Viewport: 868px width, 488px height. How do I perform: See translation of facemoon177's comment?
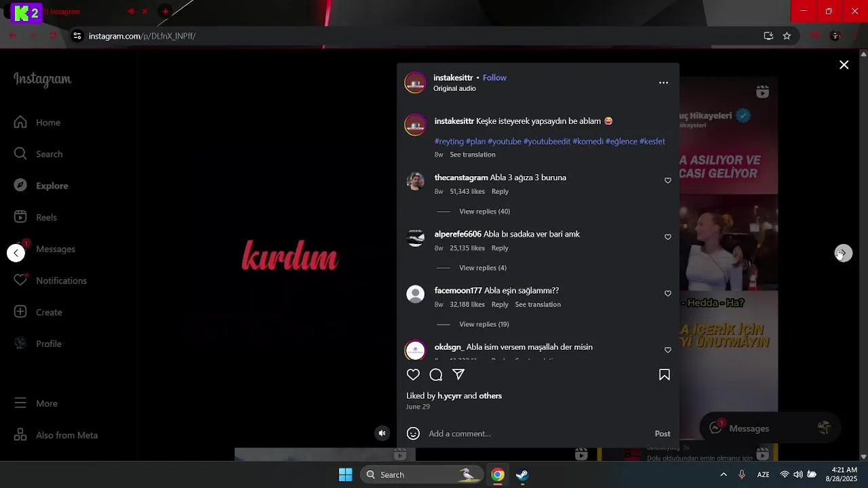tap(538, 304)
